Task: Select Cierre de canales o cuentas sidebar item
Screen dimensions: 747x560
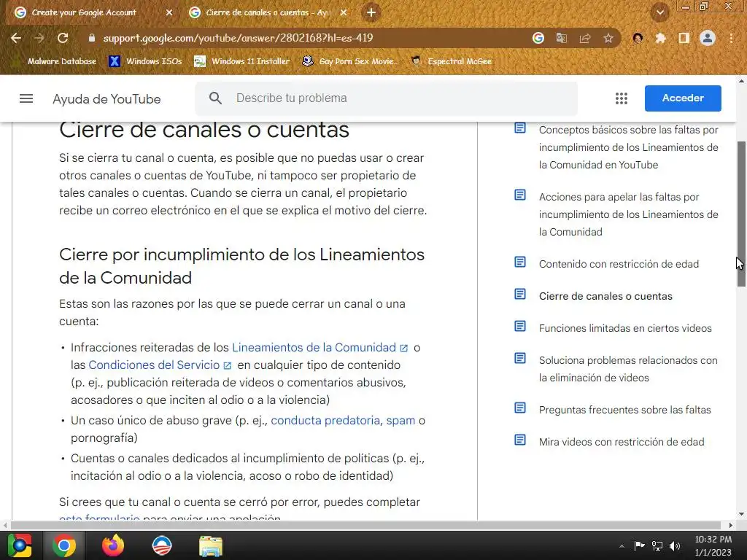Action: click(x=605, y=296)
